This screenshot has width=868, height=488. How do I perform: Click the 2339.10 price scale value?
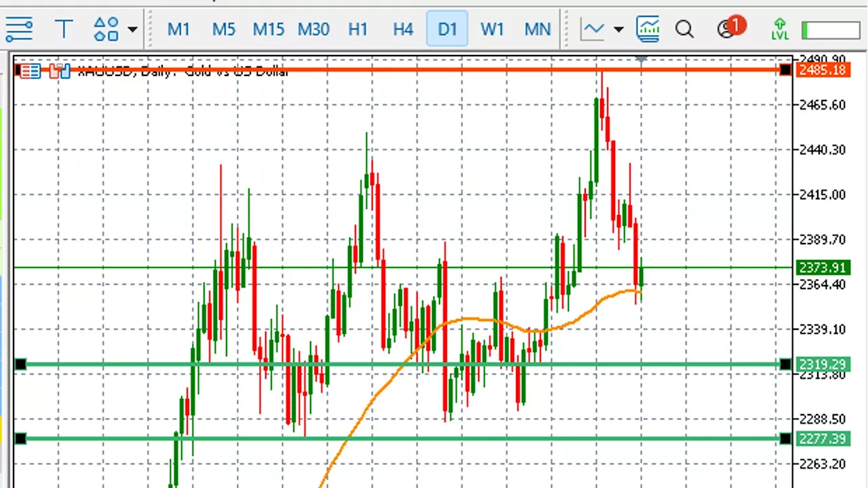click(x=823, y=329)
